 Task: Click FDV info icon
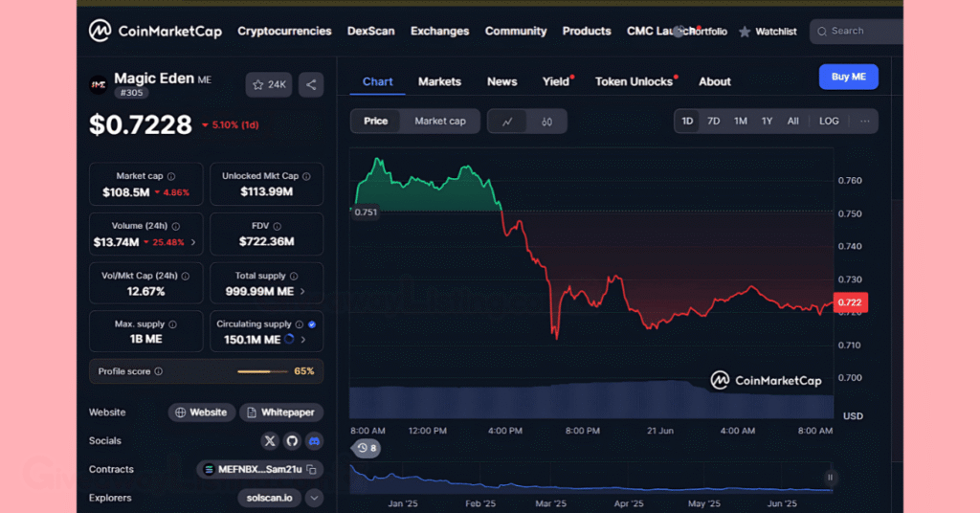[277, 226]
